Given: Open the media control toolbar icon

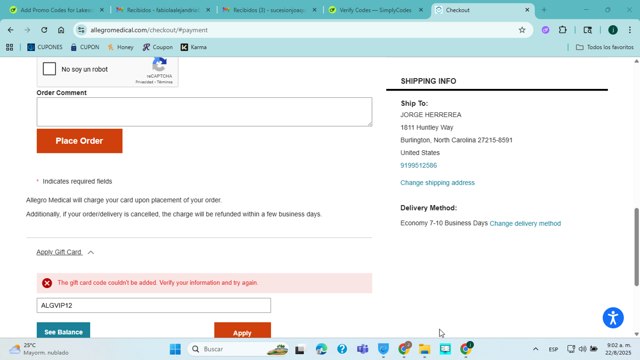Looking at the screenshot, I should [x=587, y=30].
